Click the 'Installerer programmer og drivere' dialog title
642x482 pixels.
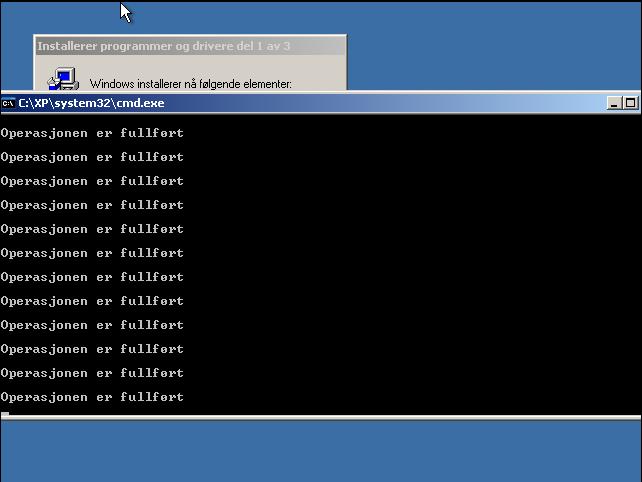pos(164,46)
